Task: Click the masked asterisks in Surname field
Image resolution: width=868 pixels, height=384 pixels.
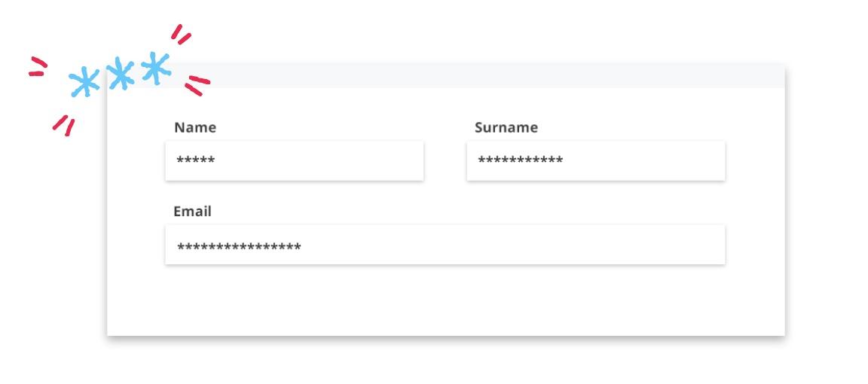Action: coord(521,161)
